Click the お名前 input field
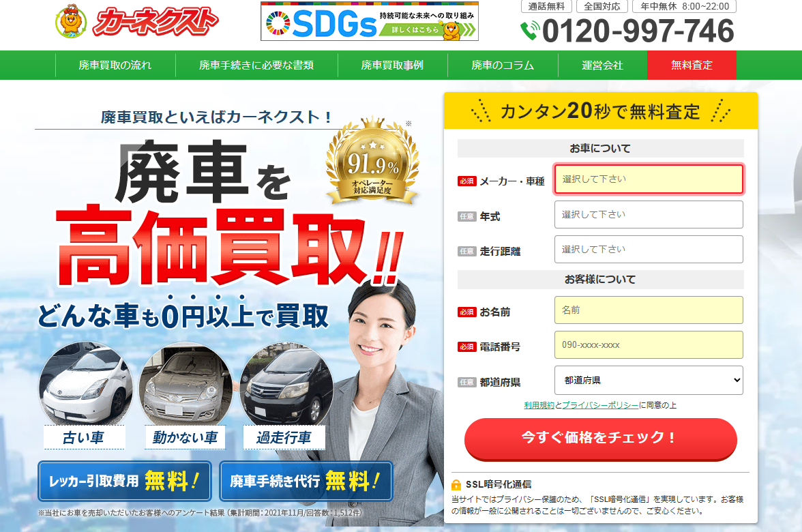Viewport: 802px width, 532px height. pos(649,310)
